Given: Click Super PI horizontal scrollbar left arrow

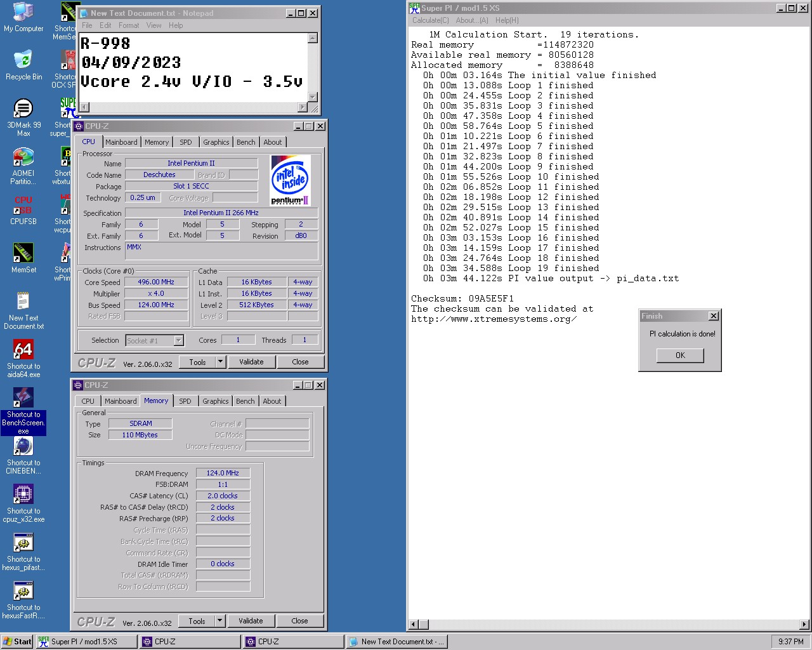Looking at the screenshot, I should click(414, 625).
